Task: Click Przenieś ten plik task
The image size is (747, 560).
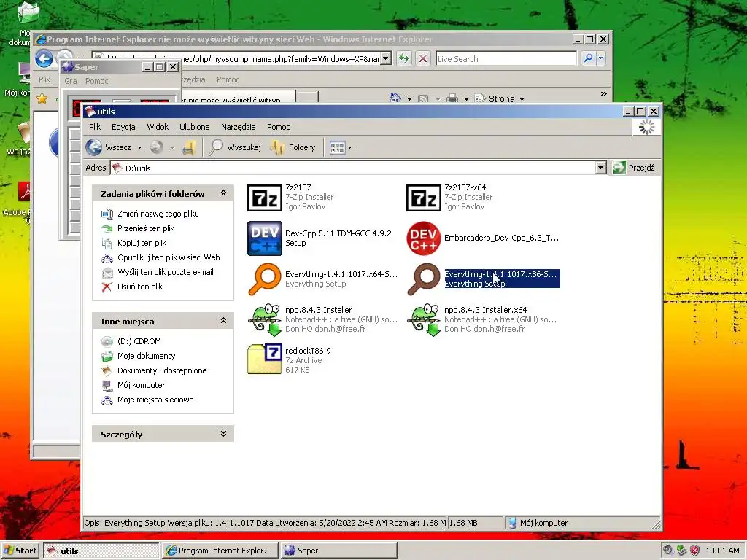Action: click(146, 228)
